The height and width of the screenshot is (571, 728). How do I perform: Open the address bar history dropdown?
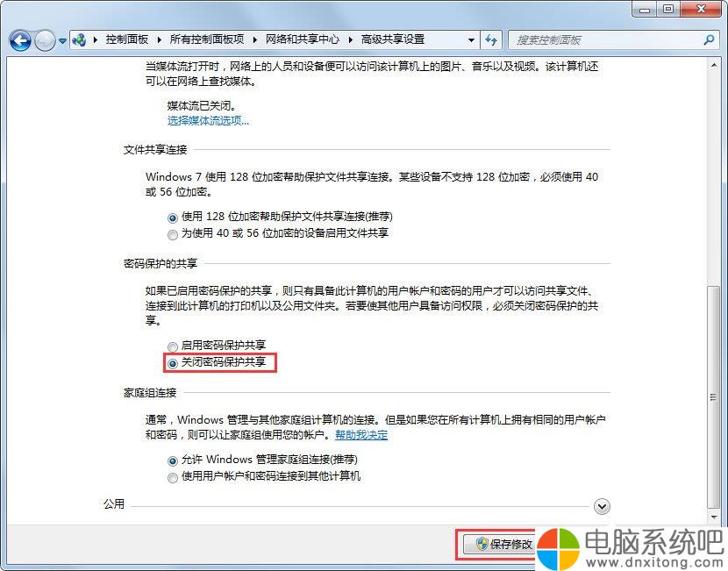471,40
